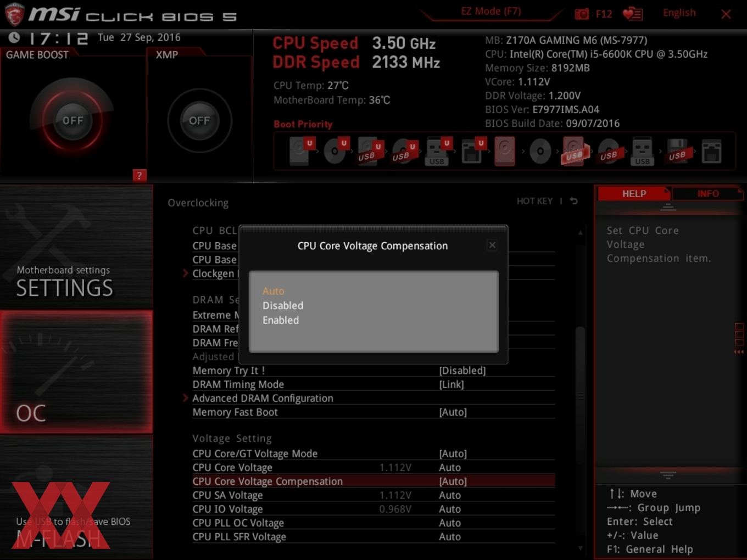Take a screenshot with the F12 camera icon
This screenshot has width=747, height=560.
pyautogui.click(x=581, y=14)
